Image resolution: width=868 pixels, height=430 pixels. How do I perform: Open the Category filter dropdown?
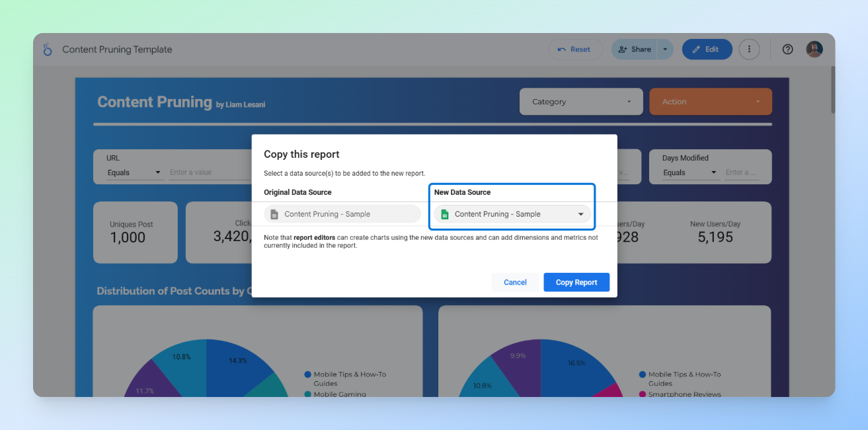[580, 101]
